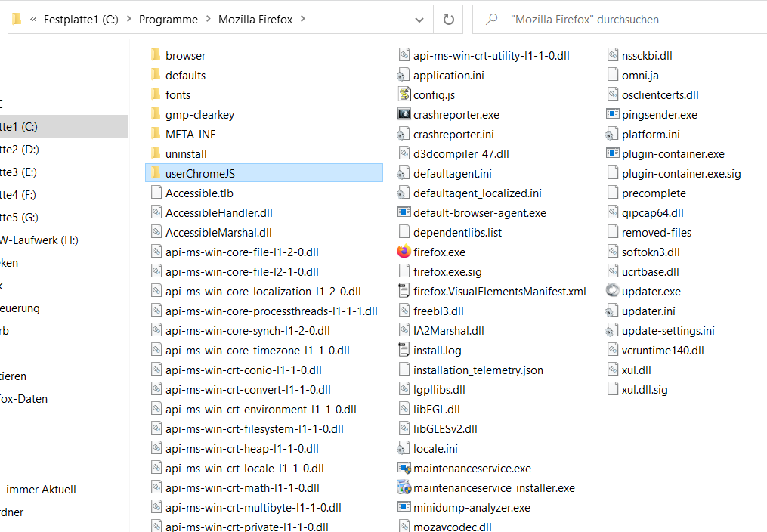Expand chevron after Programme breadcrumb
767x532 pixels.
pos(209,19)
